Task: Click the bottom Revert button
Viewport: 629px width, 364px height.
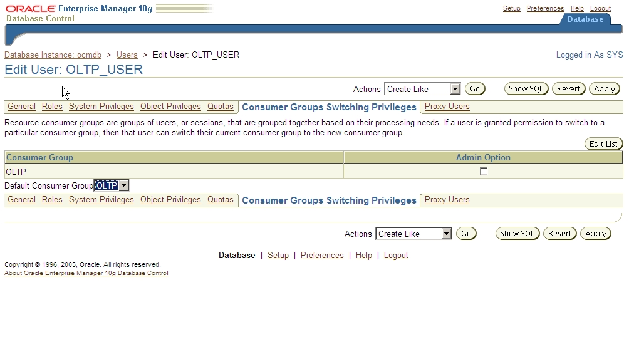Action: click(559, 233)
